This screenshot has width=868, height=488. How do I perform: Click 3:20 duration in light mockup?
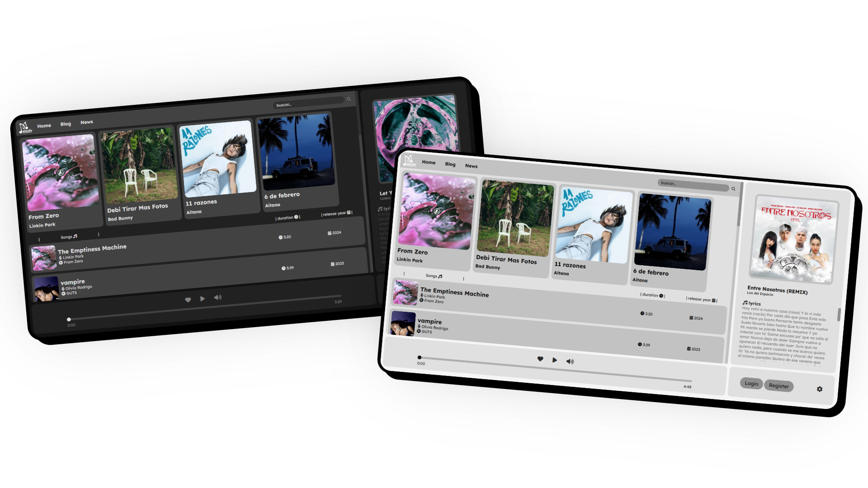(646, 314)
